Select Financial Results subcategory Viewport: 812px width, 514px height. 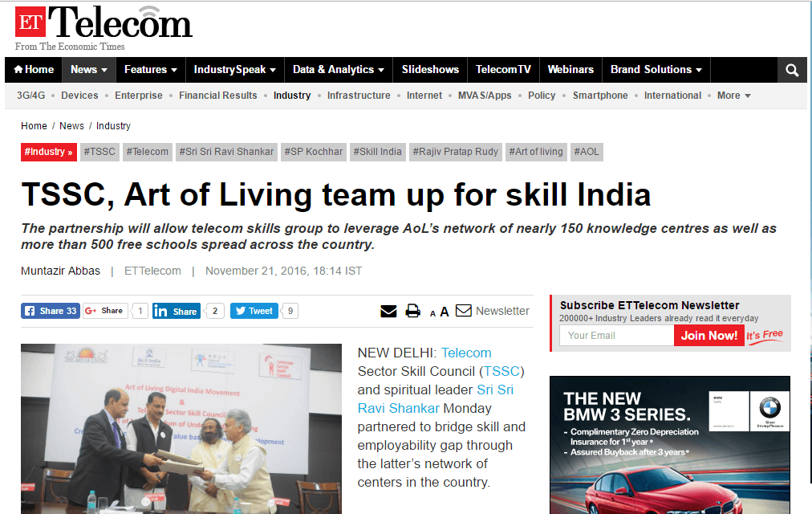(218, 96)
